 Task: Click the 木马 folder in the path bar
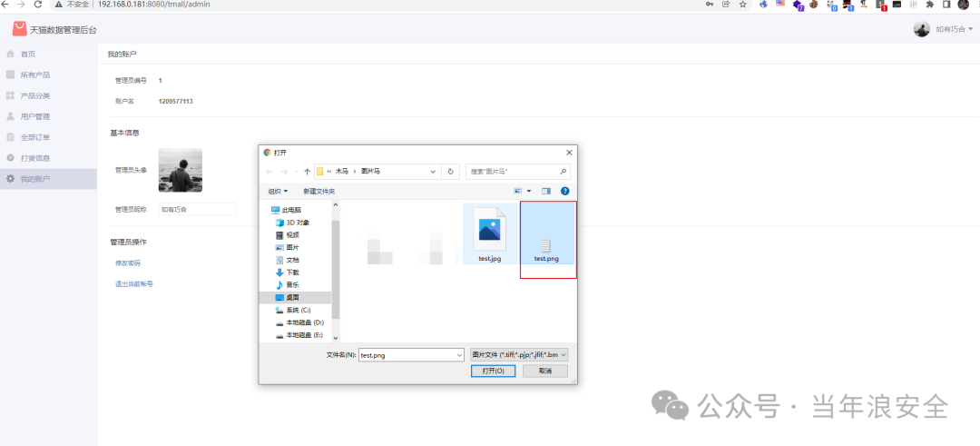tap(342, 172)
